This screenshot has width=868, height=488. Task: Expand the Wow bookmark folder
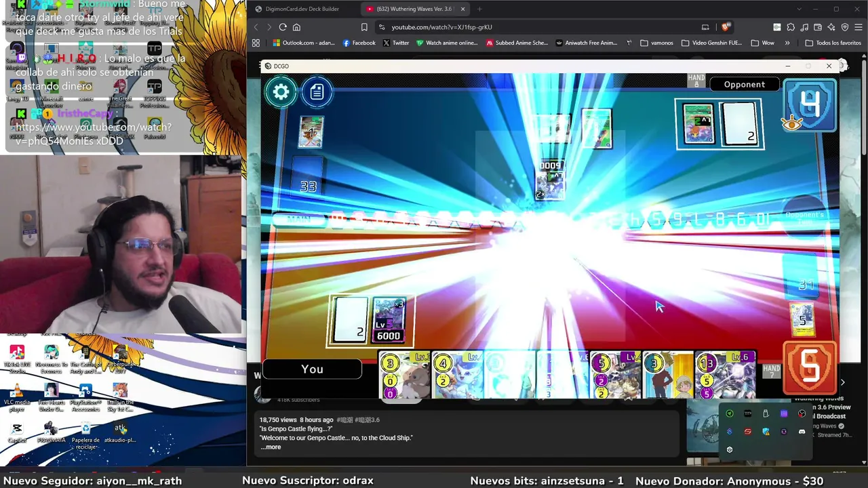[762, 43]
